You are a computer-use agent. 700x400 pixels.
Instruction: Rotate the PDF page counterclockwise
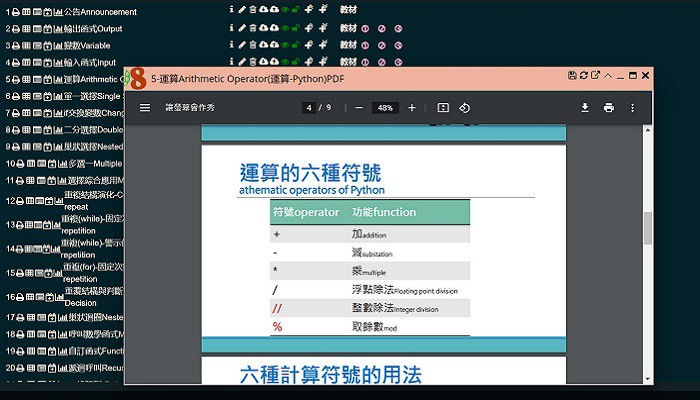pyautogui.click(x=464, y=108)
